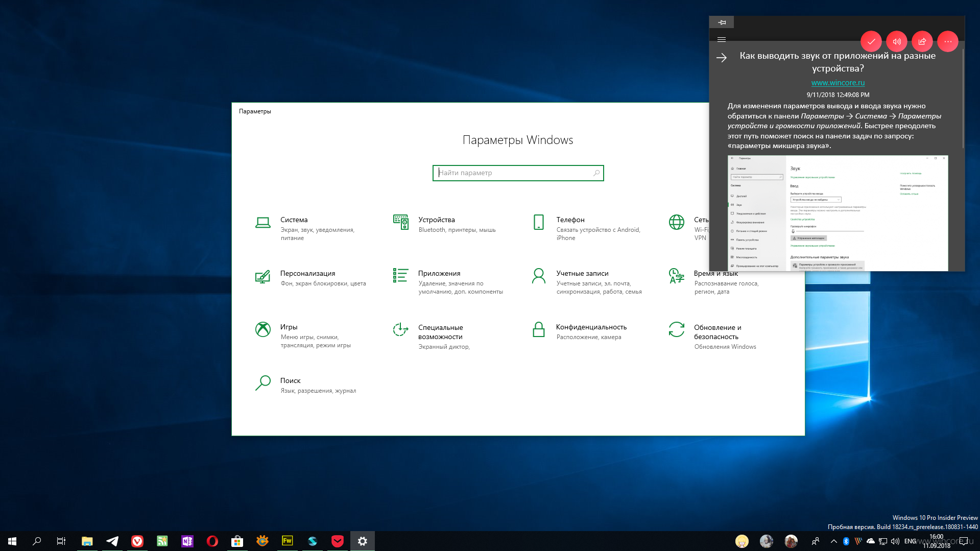Open the Учетные записи settings category
Viewport: 980px width, 551px height.
pyautogui.click(x=587, y=282)
